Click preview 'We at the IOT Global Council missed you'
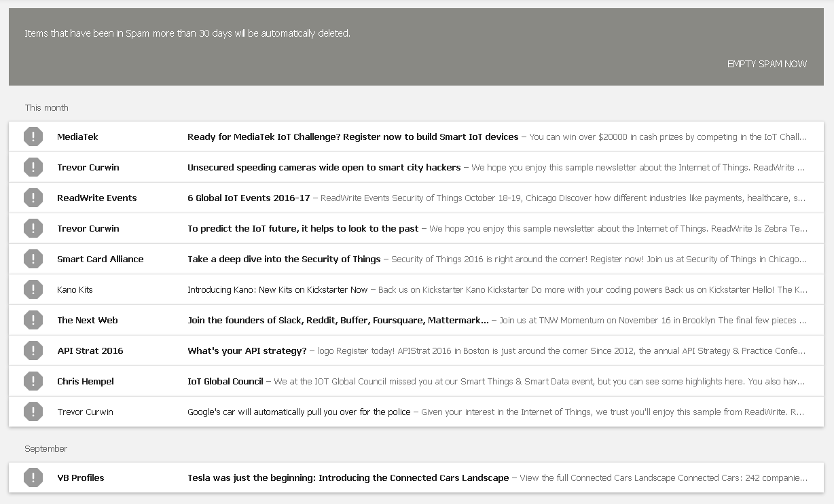This screenshot has width=834, height=504. [x=541, y=381]
